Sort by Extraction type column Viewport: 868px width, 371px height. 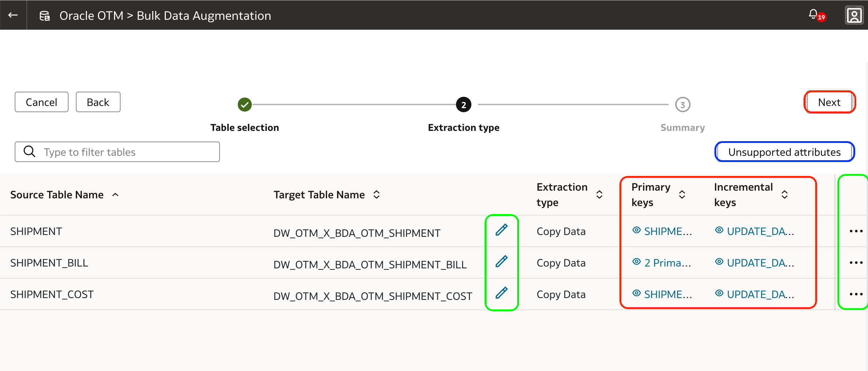pyautogui.click(x=599, y=195)
